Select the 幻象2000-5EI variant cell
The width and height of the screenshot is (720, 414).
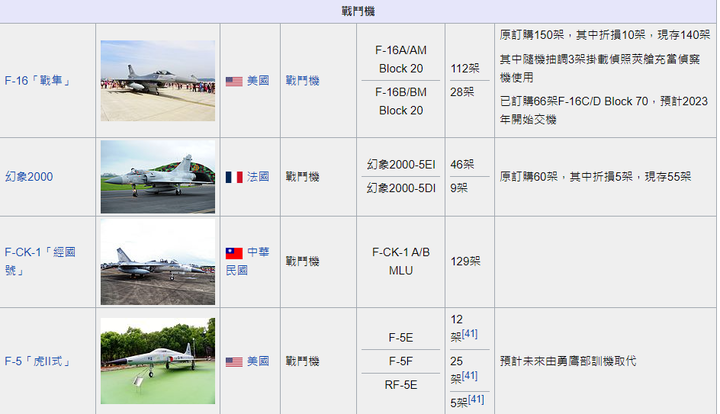tap(401, 165)
